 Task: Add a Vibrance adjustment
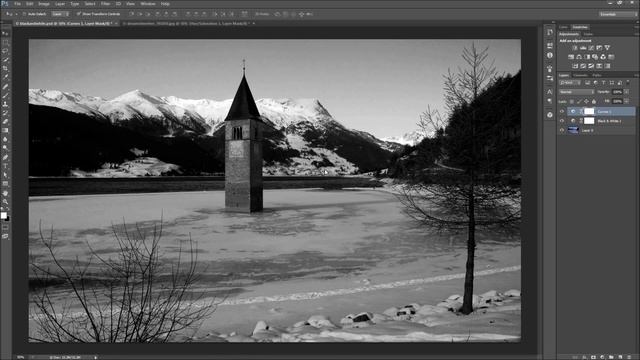[607, 48]
